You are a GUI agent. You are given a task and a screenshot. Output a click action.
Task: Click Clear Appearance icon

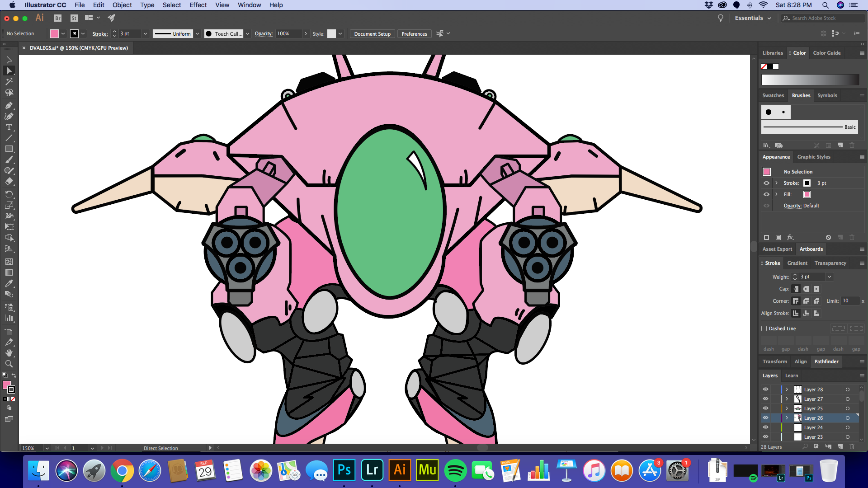828,237
